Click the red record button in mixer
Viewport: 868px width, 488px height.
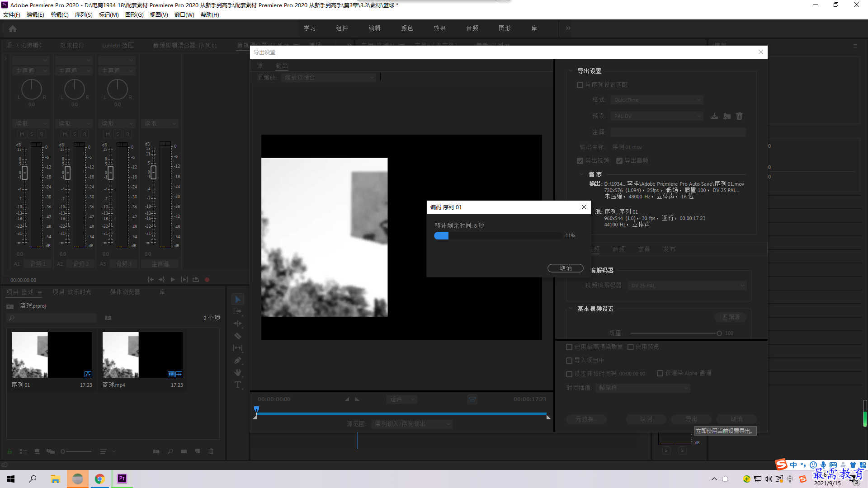pos(207,280)
